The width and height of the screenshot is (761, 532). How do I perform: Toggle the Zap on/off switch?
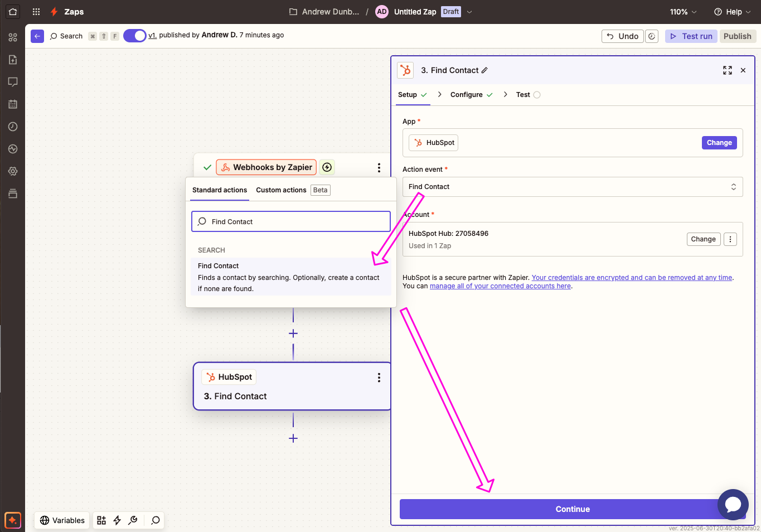(134, 36)
